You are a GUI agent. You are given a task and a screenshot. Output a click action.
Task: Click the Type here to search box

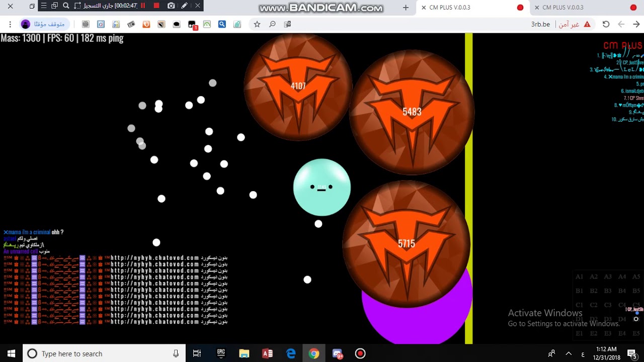(x=105, y=353)
